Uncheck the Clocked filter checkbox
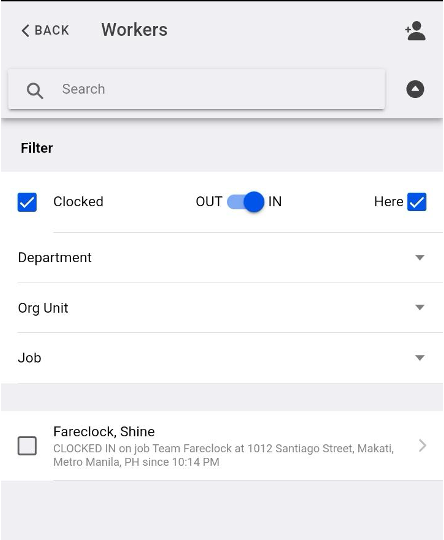Image resolution: width=444 pixels, height=540 pixels. coord(27,202)
